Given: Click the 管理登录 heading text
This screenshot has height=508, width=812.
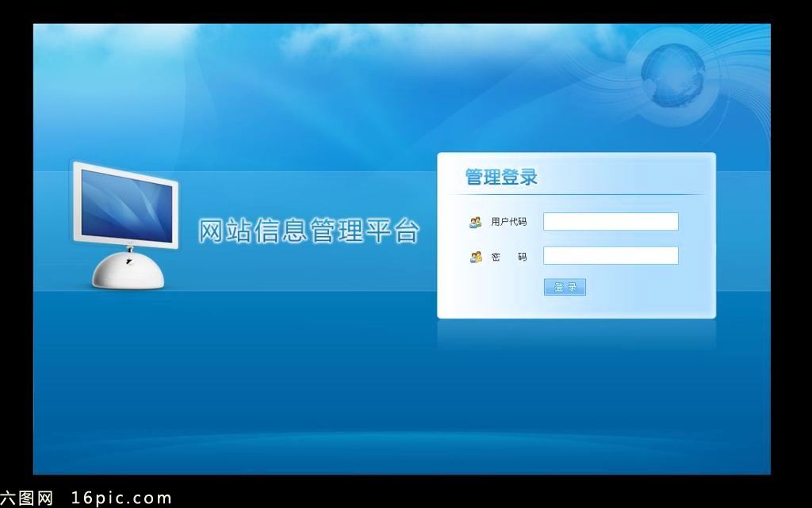Looking at the screenshot, I should click(501, 177).
